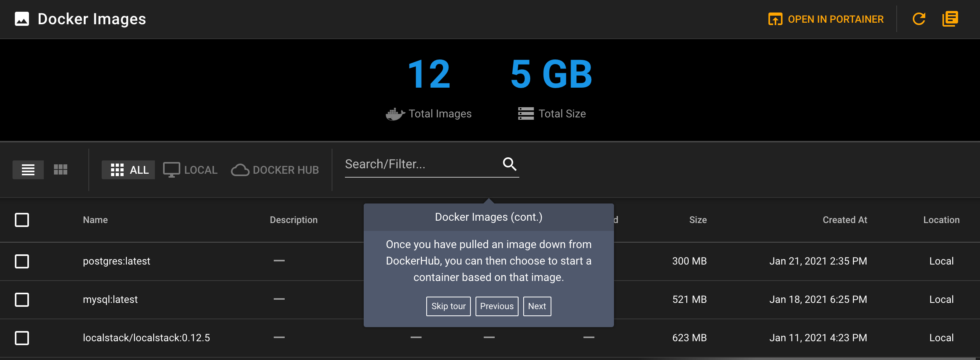Click the magnifying glass search icon
This screenshot has width=980, height=360.
(510, 164)
